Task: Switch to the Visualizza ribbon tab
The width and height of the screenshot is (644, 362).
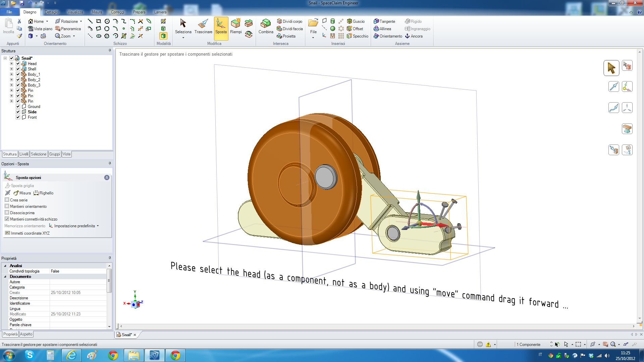Action: coord(75,12)
